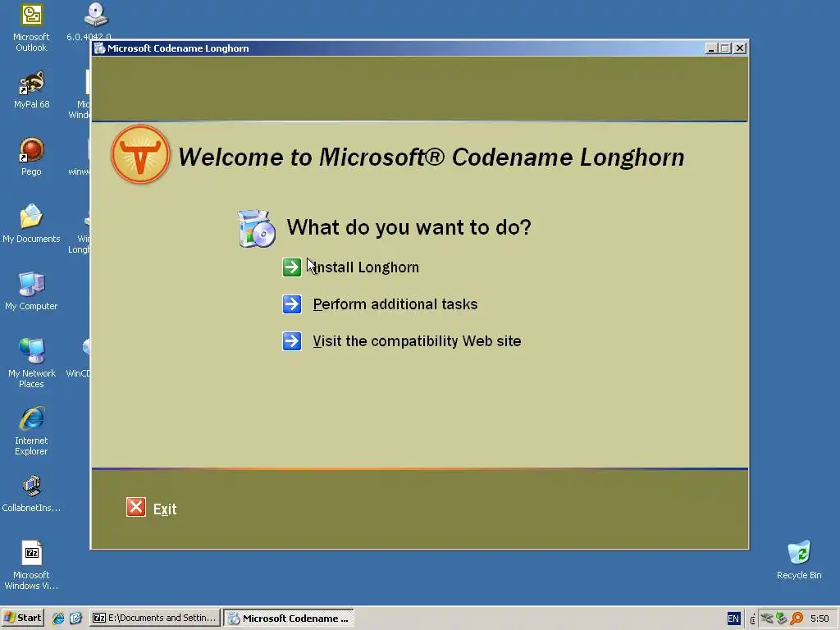
Task: Switch to E:\Documents and Settin... taskbar button
Action: pos(155,618)
